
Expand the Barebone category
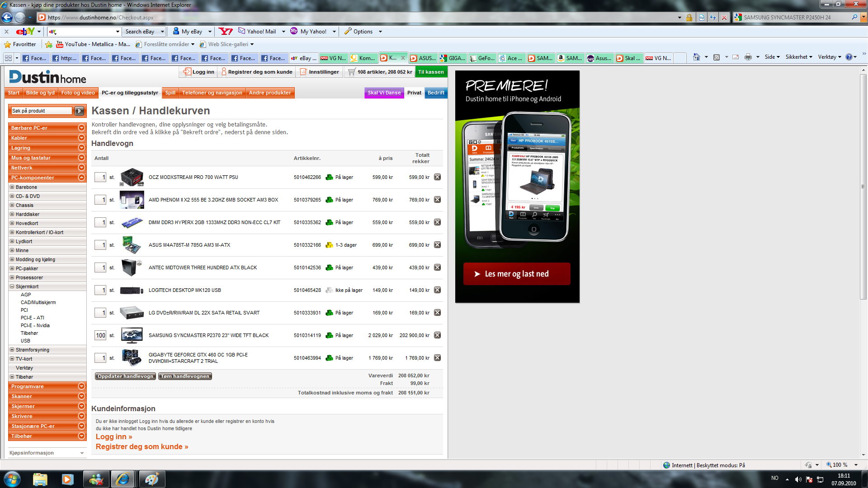[12, 187]
